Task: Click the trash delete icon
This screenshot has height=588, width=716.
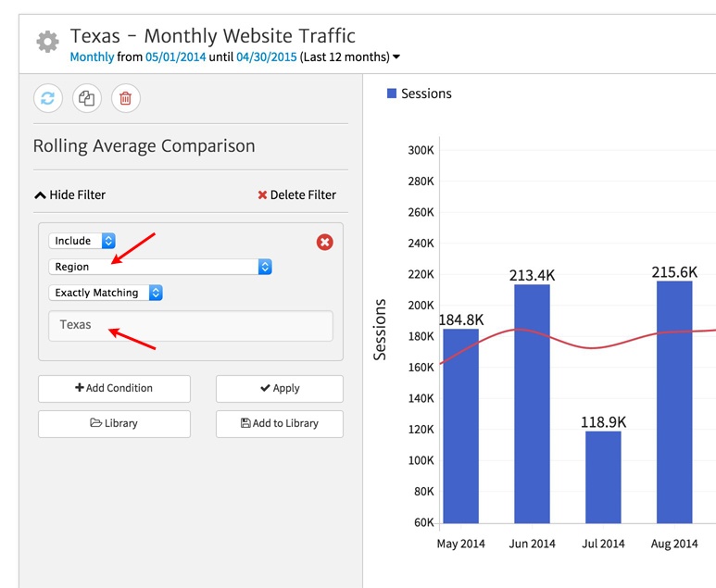Action: point(126,98)
